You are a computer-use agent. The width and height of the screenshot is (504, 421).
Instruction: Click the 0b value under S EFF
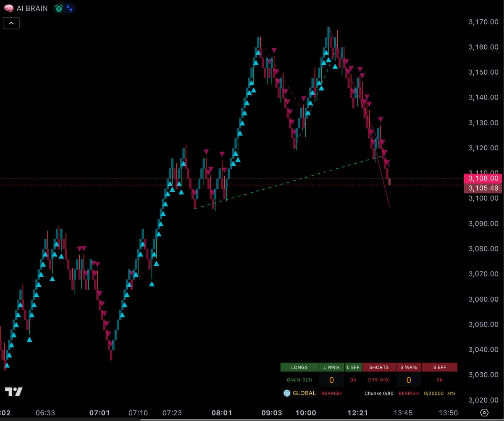(x=440, y=380)
